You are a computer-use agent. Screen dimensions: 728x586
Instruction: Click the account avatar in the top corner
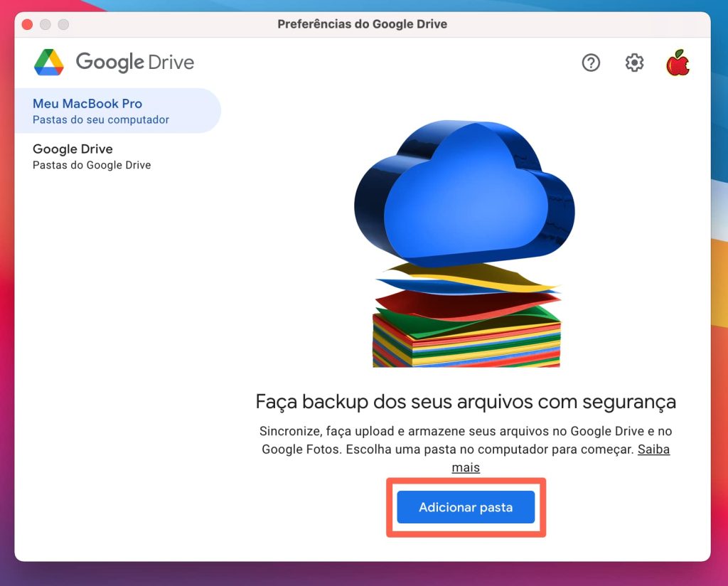point(678,63)
